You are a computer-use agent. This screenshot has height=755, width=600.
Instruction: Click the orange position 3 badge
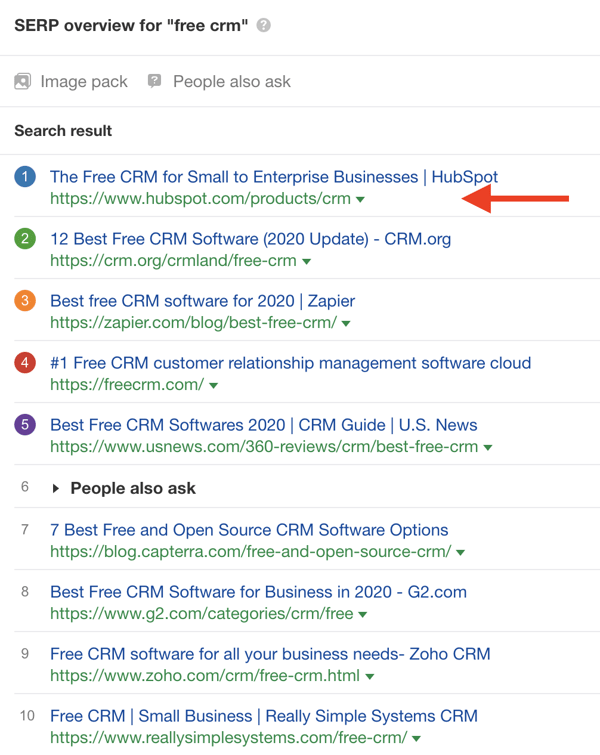[x=26, y=301]
